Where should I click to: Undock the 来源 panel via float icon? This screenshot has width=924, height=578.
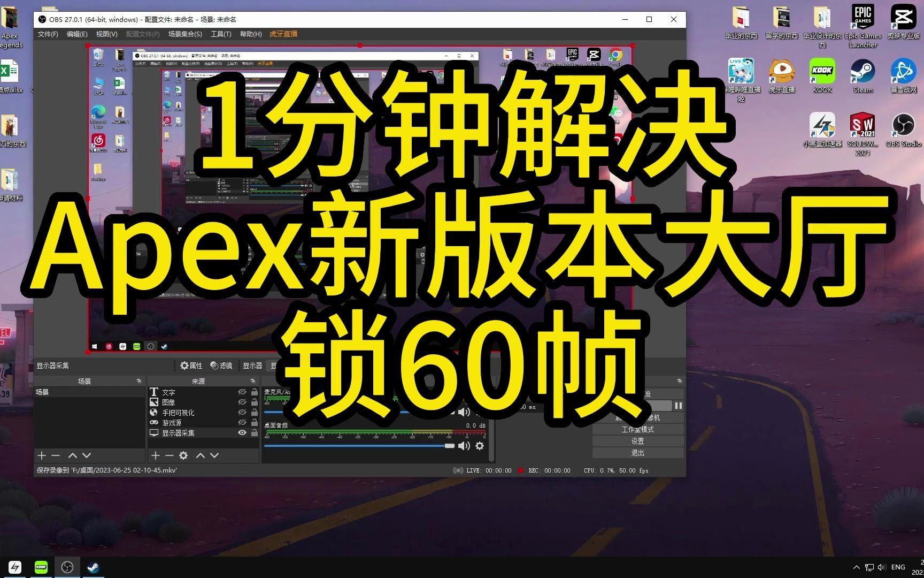[253, 381]
